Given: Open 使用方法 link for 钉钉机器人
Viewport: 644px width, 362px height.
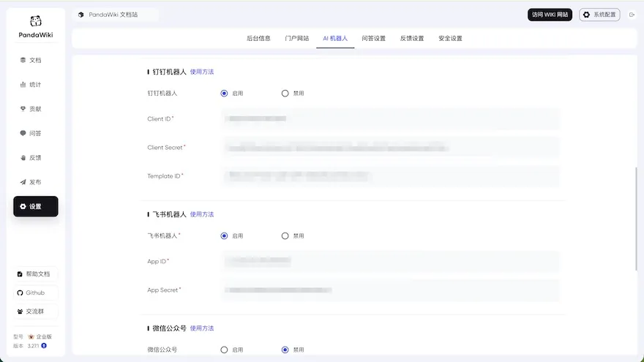Looking at the screenshot, I should pyautogui.click(x=202, y=72).
